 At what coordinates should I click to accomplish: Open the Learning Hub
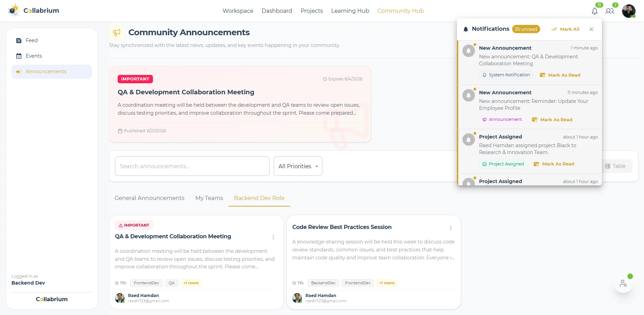point(350,11)
